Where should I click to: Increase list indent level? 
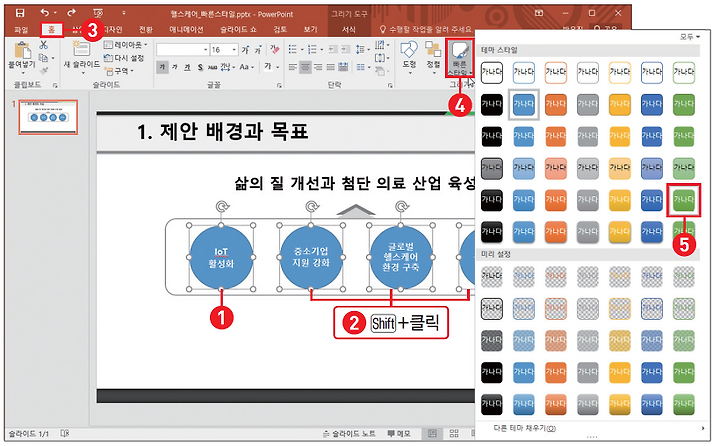(345, 49)
